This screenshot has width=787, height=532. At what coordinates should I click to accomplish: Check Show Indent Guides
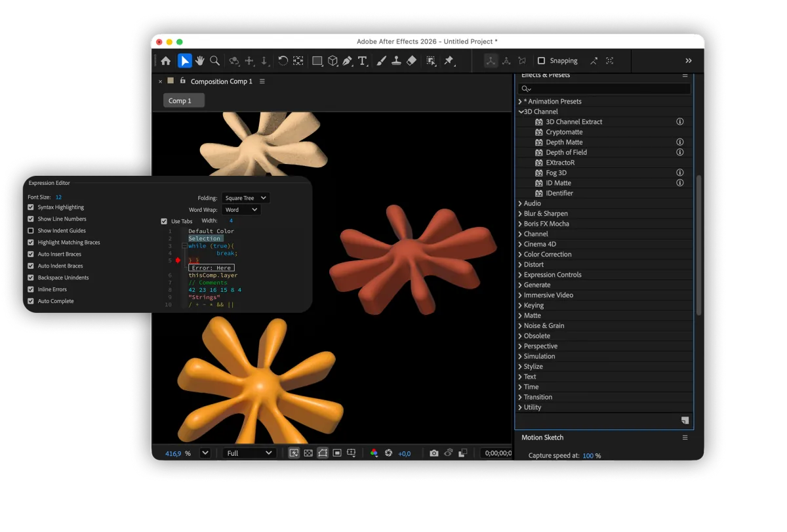[x=31, y=231]
